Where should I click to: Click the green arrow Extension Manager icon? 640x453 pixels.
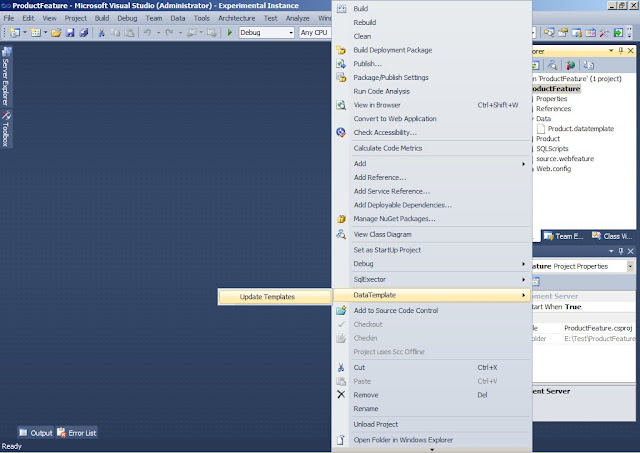click(618, 33)
